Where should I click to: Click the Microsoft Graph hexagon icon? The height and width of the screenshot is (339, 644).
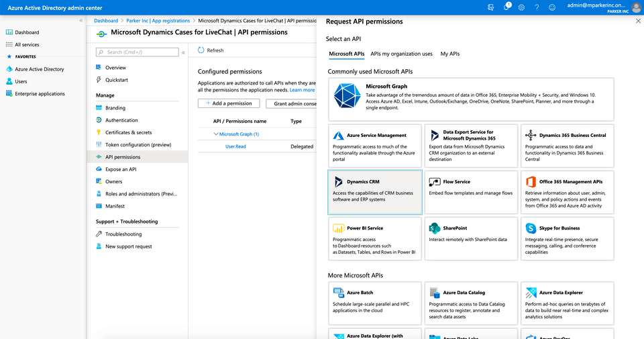347,96
